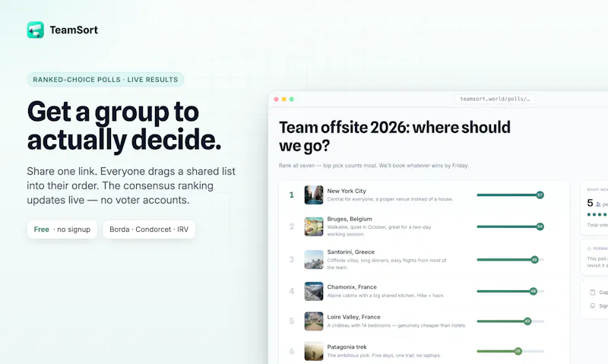
Task: Click the TeamSort brand name
Action: (74, 30)
